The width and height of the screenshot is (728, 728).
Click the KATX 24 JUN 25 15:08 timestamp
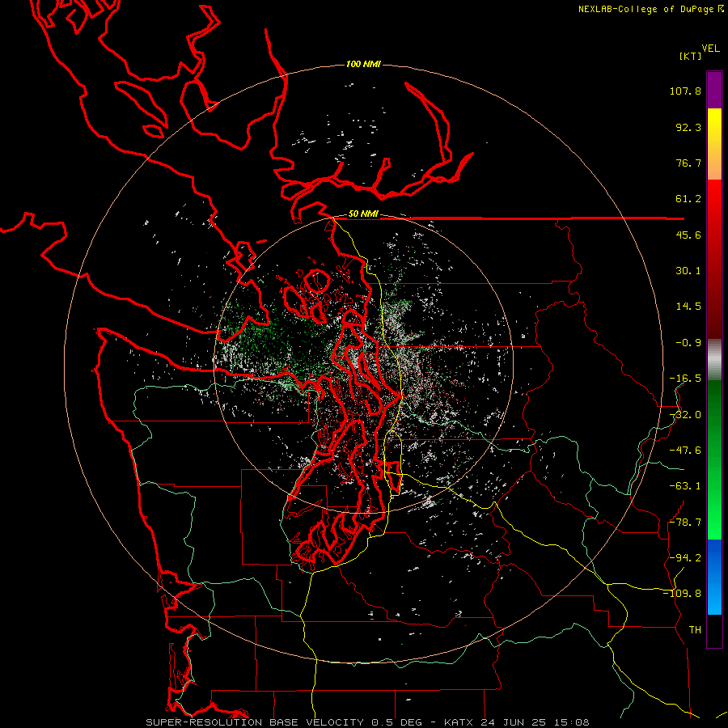[x=516, y=722]
